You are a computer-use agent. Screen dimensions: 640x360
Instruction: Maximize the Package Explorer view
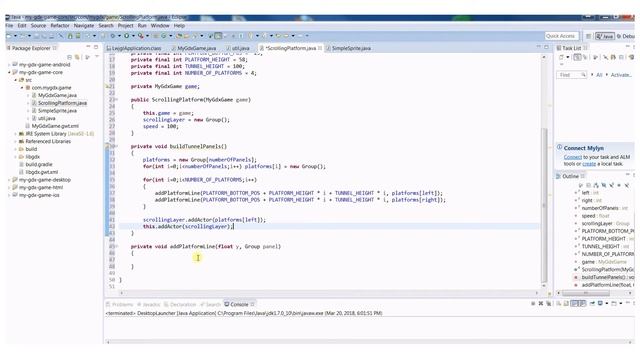coord(96,47)
